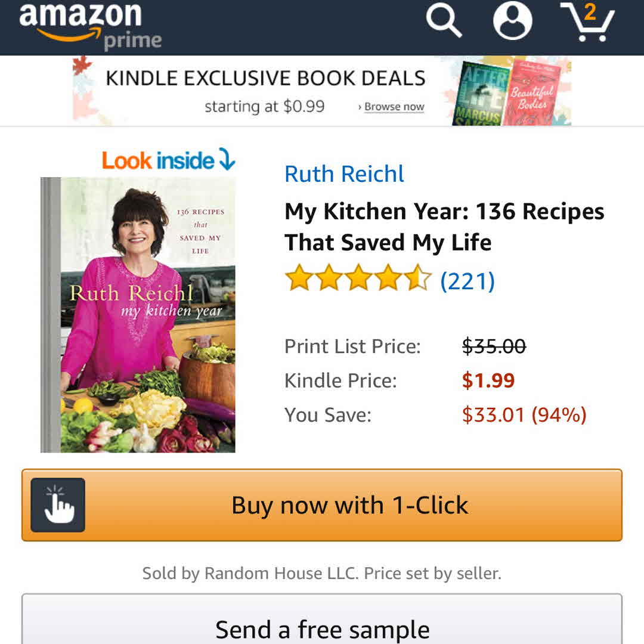
Task: Open the search magnifier icon
Action: click(x=444, y=20)
